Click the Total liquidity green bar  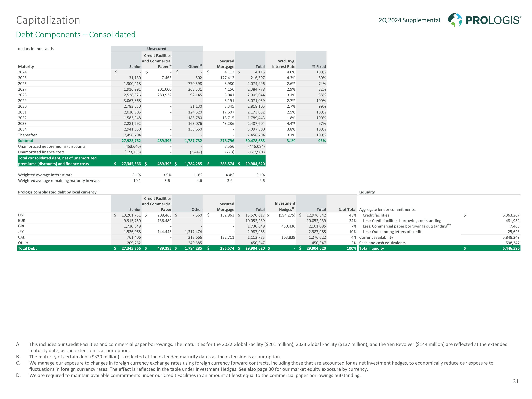click(x=372, y=248)
